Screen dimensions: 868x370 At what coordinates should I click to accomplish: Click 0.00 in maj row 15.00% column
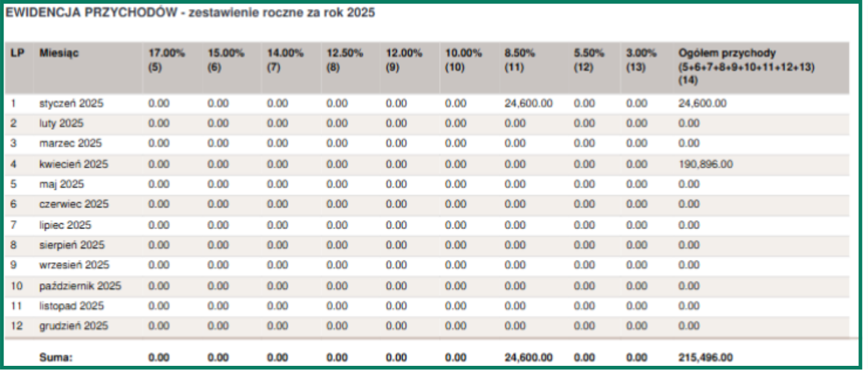218,184
